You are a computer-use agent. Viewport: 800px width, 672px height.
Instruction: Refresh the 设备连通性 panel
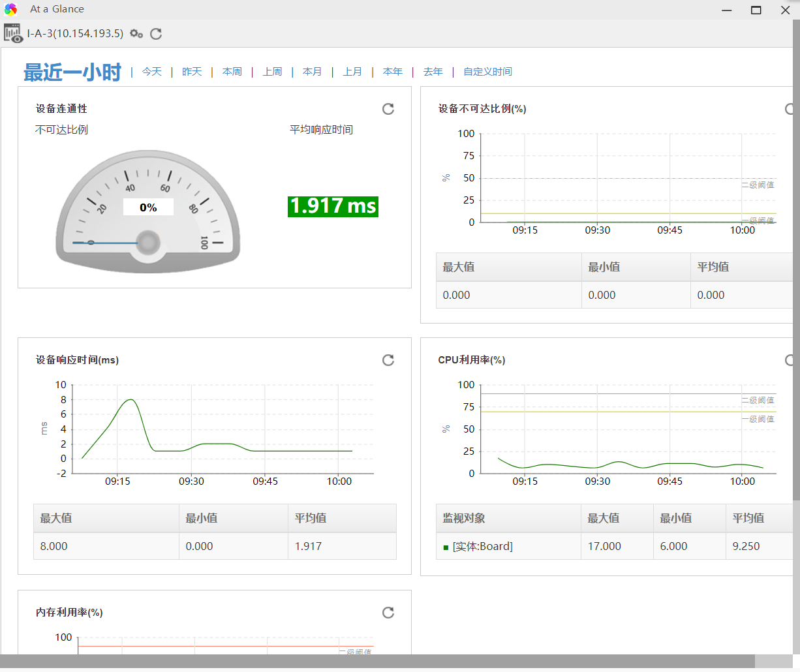[388, 109]
